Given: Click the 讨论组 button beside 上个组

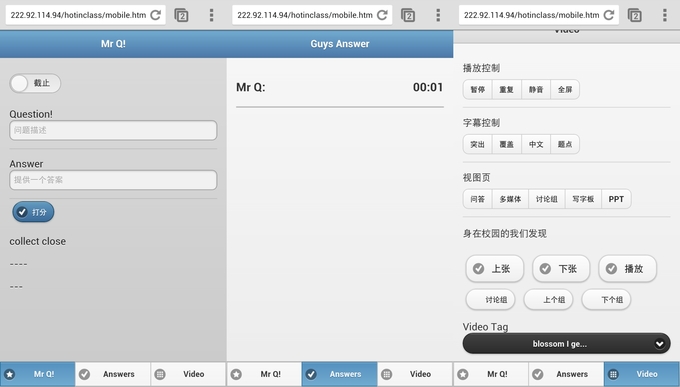Looking at the screenshot, I should point(490,299).
